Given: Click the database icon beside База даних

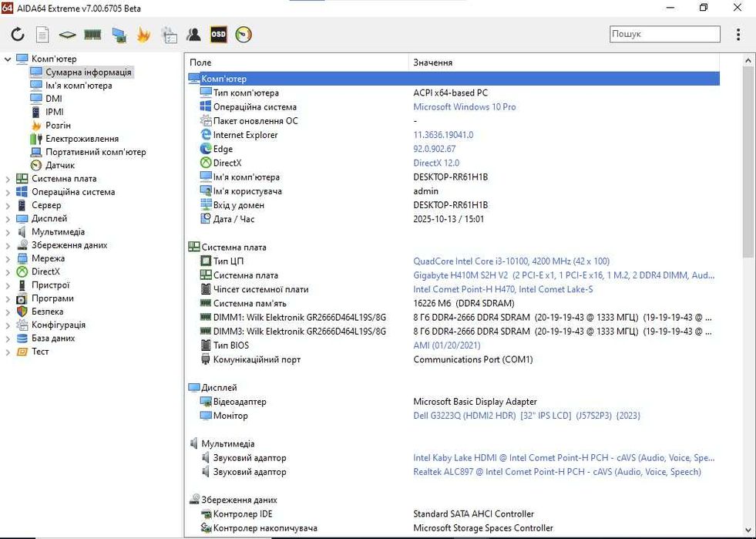Looking at the screenshot, I should (22, 339).
